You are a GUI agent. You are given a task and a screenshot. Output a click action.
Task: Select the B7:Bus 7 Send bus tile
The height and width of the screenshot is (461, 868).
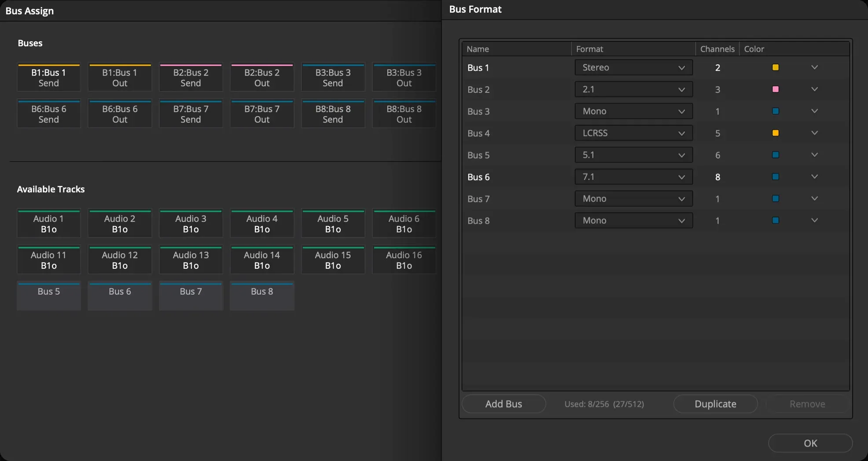[x=191, y=114]
